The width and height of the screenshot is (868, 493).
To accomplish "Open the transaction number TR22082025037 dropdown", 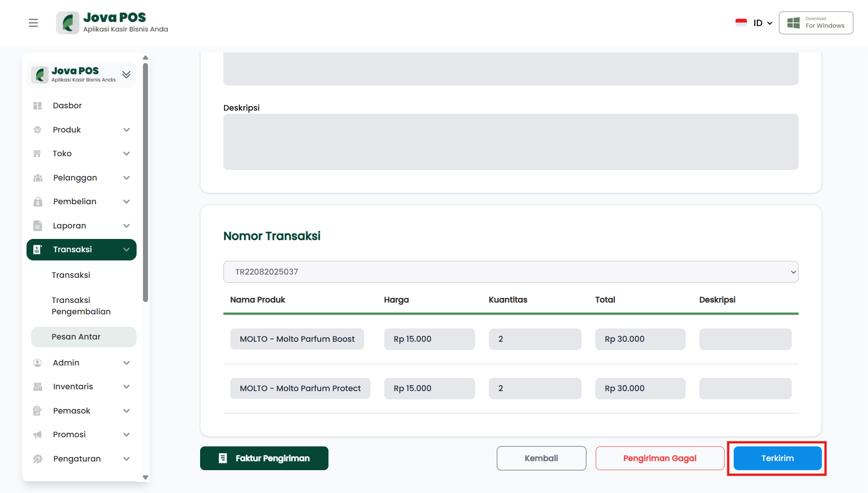I will pyautogui.click(x=510, y=272).
